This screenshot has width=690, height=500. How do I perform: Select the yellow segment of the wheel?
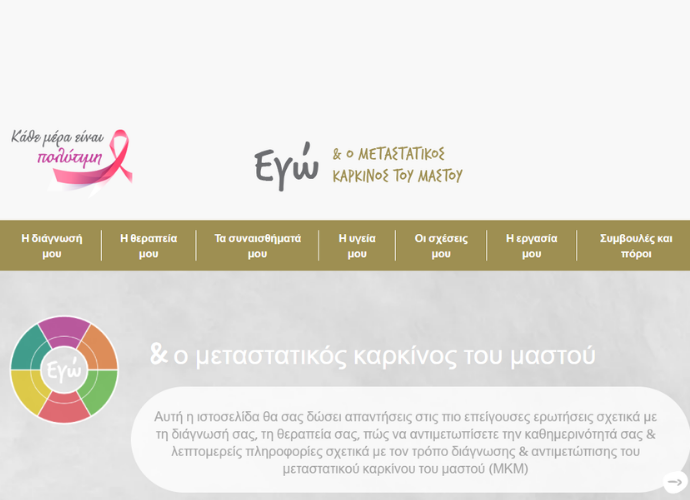coord(28,391)
